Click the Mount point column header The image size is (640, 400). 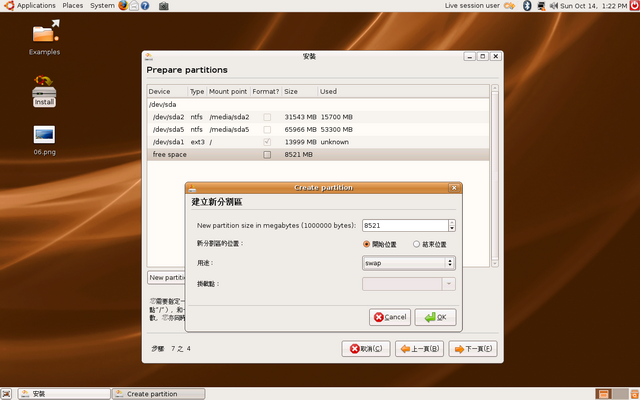pos(228,91)
